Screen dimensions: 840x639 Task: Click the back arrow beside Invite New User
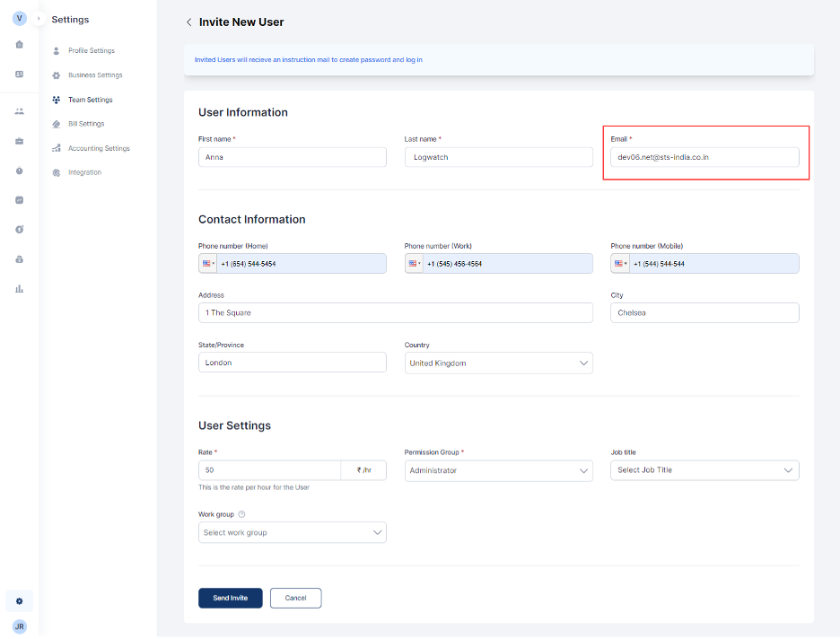pyautogui.click(x=188, y=22)
